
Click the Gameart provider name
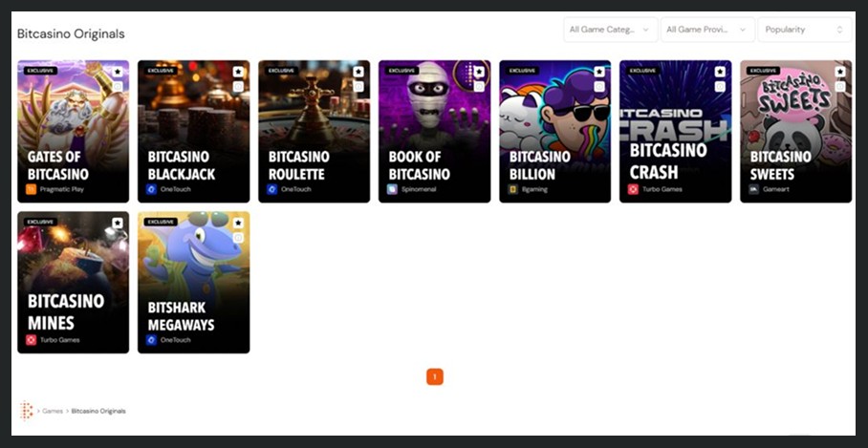click(x=775, y=189)
